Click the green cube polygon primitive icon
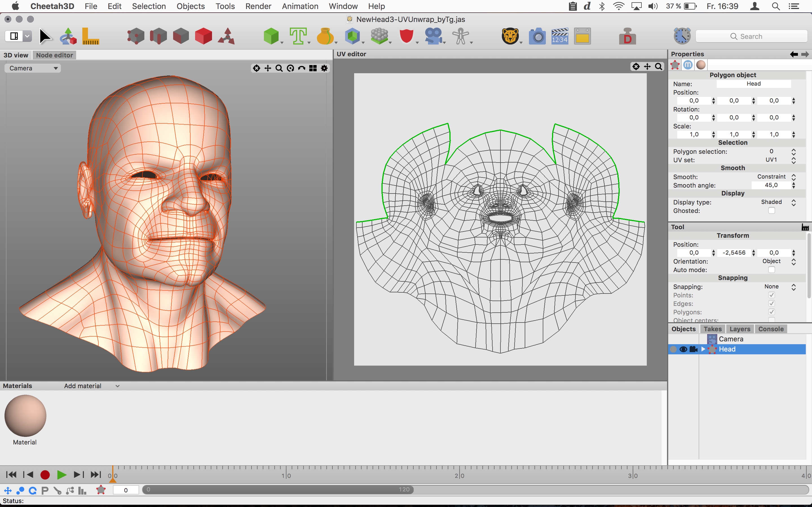This screenshot has width=812, height=507. tap(271, 36)
